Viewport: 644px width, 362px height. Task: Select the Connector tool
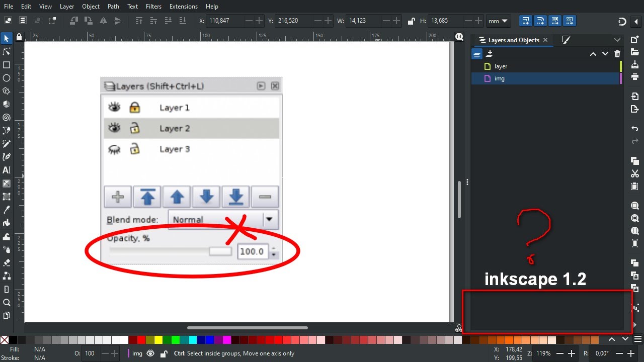[7, 276]
